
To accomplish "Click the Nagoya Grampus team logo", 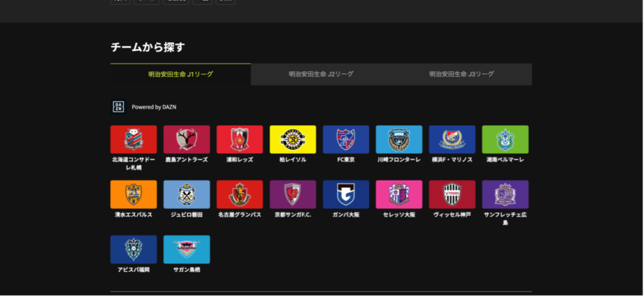I will point(240,195).
